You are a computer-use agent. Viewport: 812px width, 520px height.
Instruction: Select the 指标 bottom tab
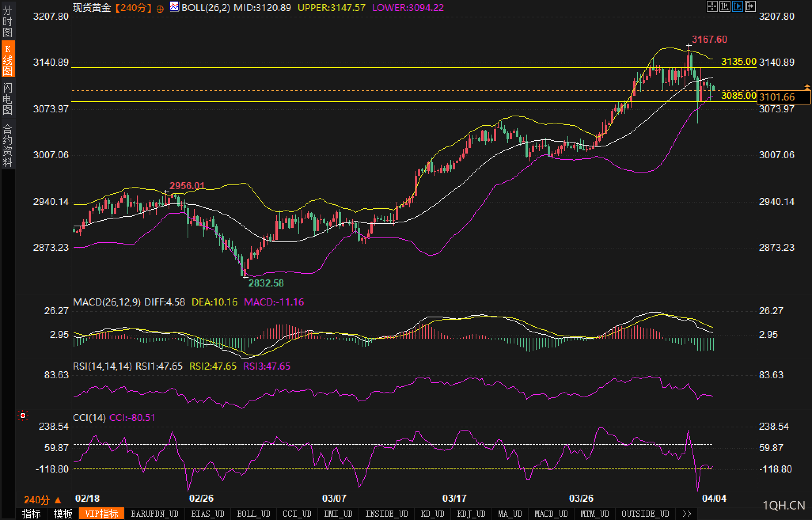[31, 514]
